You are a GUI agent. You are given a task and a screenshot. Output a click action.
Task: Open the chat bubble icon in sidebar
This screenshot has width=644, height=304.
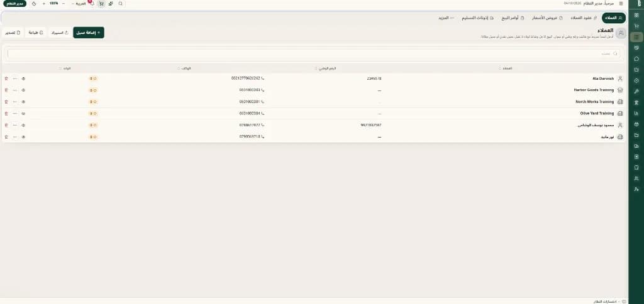tap(636, 58)
